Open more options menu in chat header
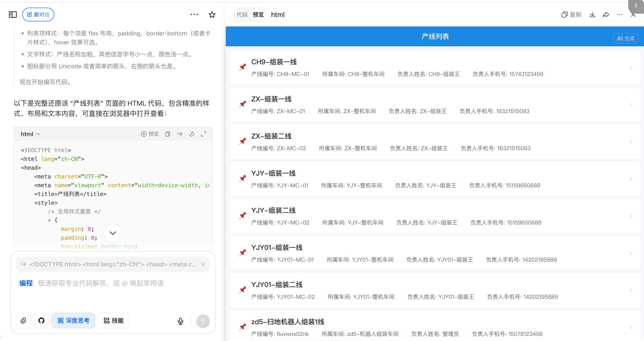 (194, 15)
